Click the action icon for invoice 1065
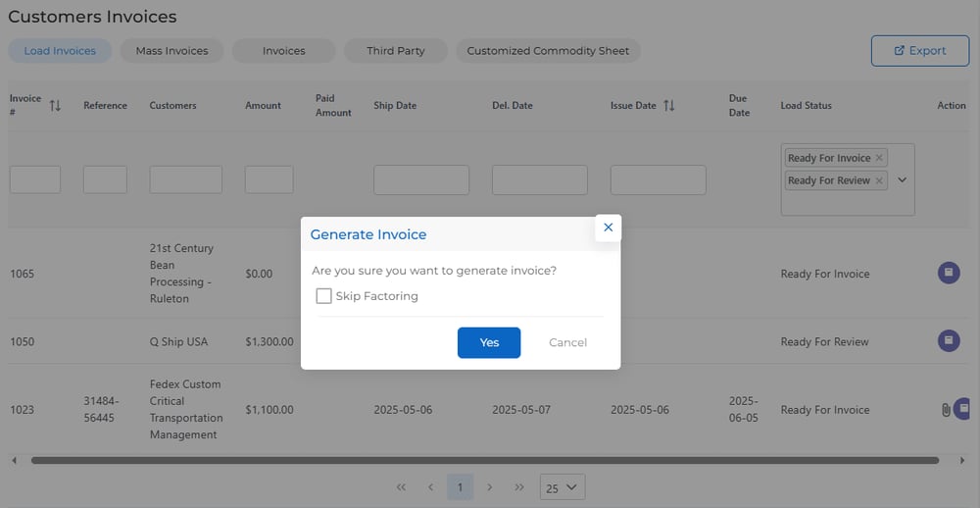 pos(948,273)
